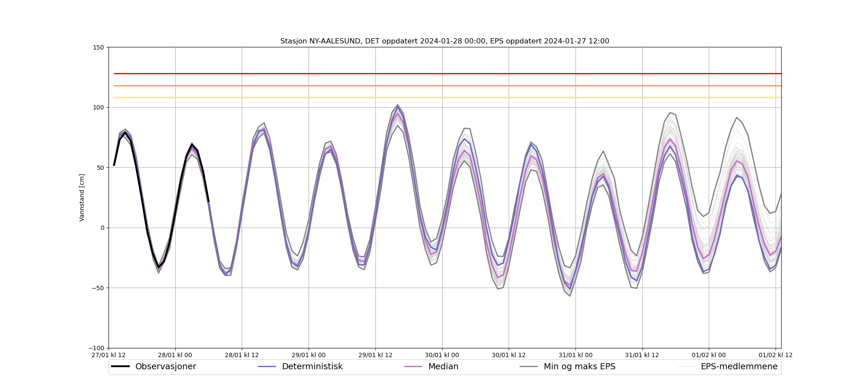Image resolution: width=868 pixels, height=391 pixels.
Task: Click the x-axis label '28/01 kl 12'
Action: click(242, 355)
